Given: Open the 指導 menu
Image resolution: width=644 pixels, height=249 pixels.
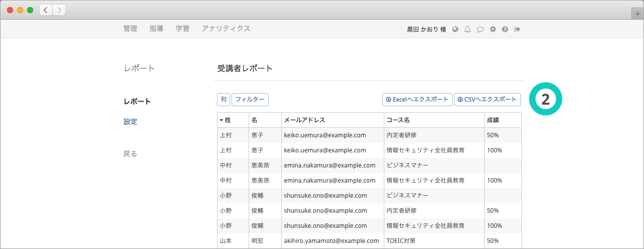Looking at the screenshot, I should [x=156, y=29].
